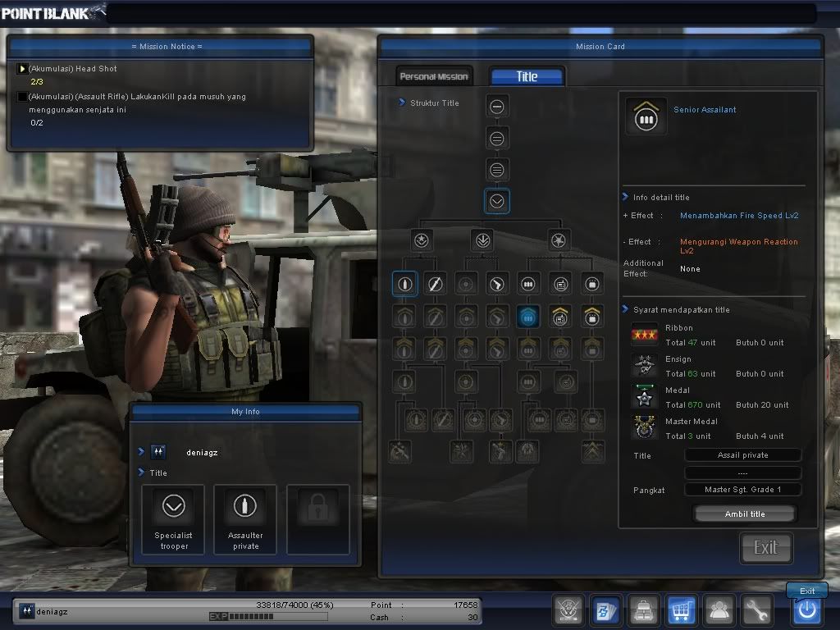Click the 'Senior Assailant' title name text
Viewport: 840px width, 630px height.
(705, 109)
